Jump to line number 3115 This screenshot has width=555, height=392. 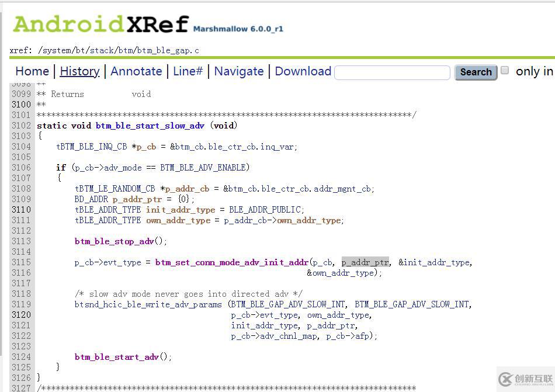click(x=21, y=262)
